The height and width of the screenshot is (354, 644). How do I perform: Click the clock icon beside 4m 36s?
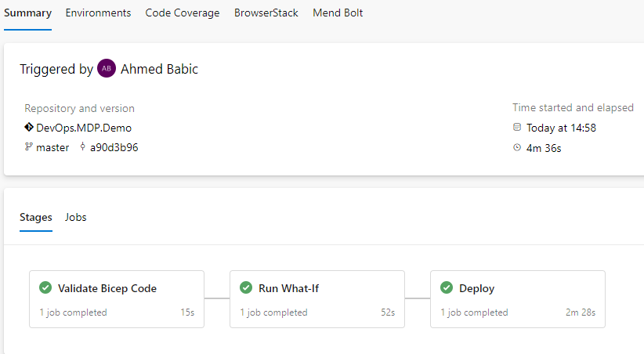coord(517,147)
